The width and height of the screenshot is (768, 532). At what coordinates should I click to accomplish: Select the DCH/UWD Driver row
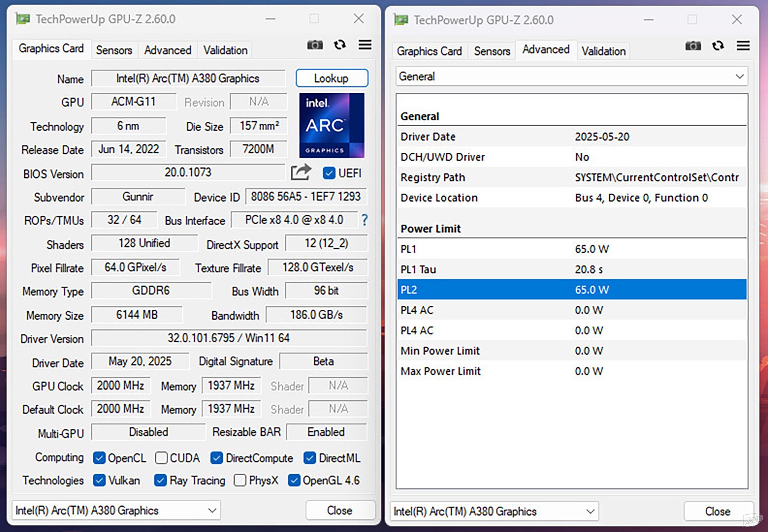(x=572, y=157)
